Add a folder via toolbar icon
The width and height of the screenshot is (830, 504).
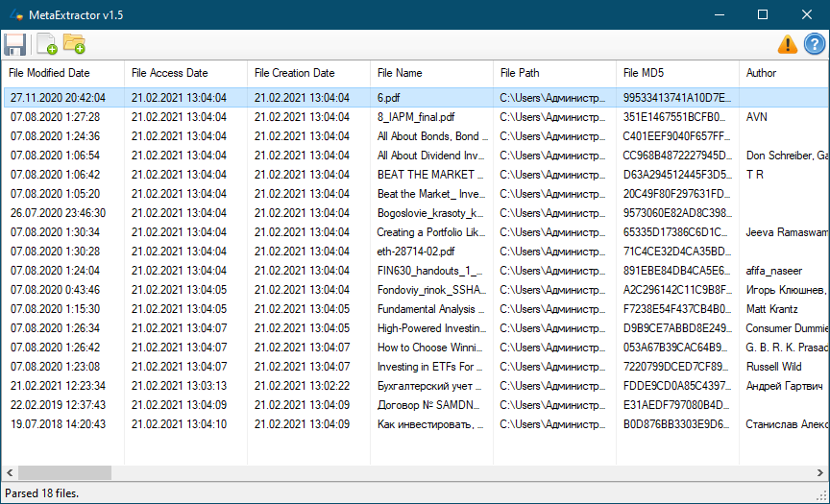[74, 44]
